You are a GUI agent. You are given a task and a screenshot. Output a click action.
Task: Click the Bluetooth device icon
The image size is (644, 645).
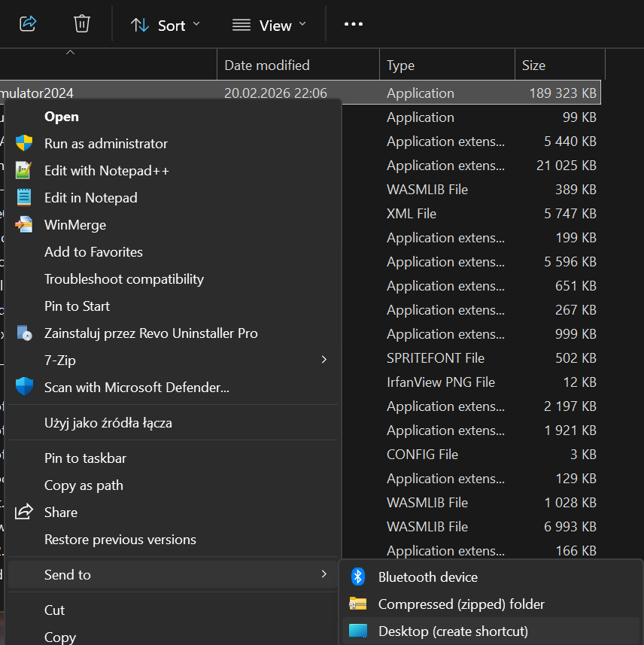point(359,577)
